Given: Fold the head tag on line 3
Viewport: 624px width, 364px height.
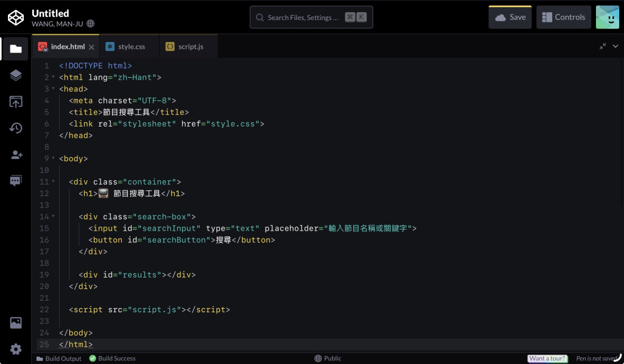Looking at the screenshot, I should 54,89.
